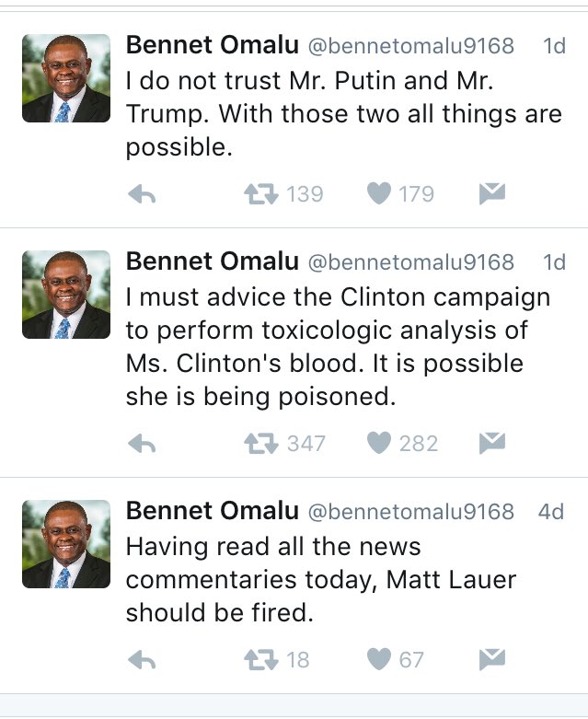Open profile photo on the Clinton tweet
Viewport: 588px width, 719px height.
[66, 296]
